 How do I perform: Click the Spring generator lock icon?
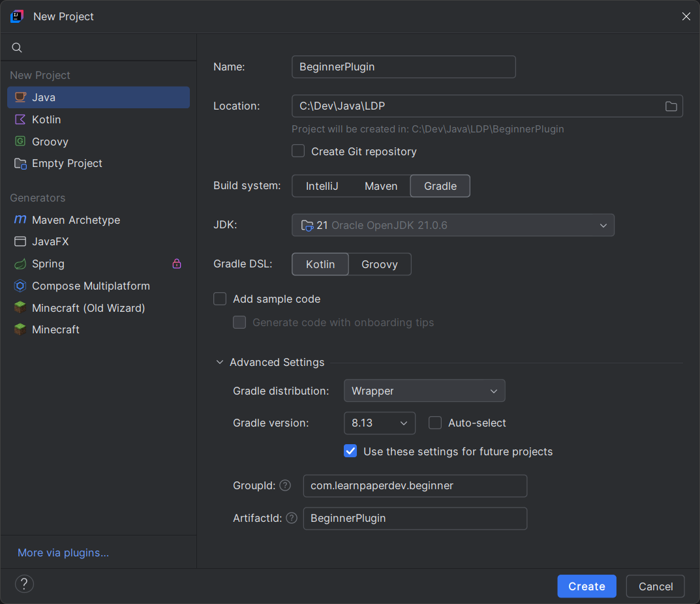tap(177, 264)
